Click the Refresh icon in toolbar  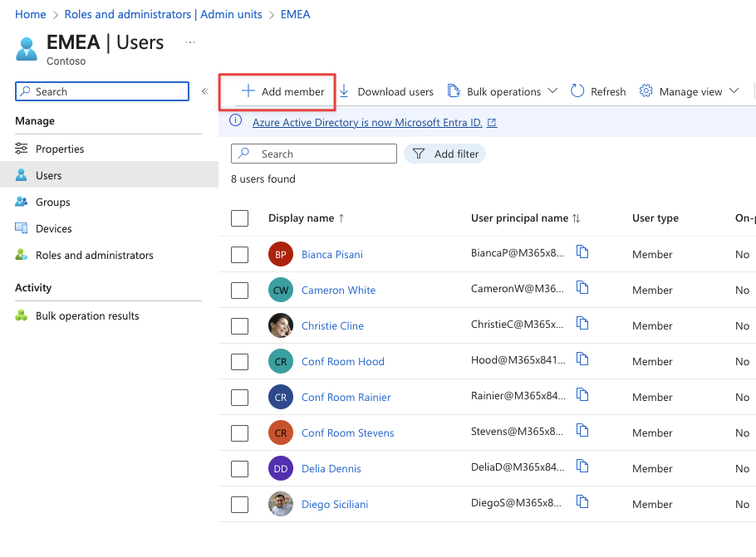(x=577, y=91)
